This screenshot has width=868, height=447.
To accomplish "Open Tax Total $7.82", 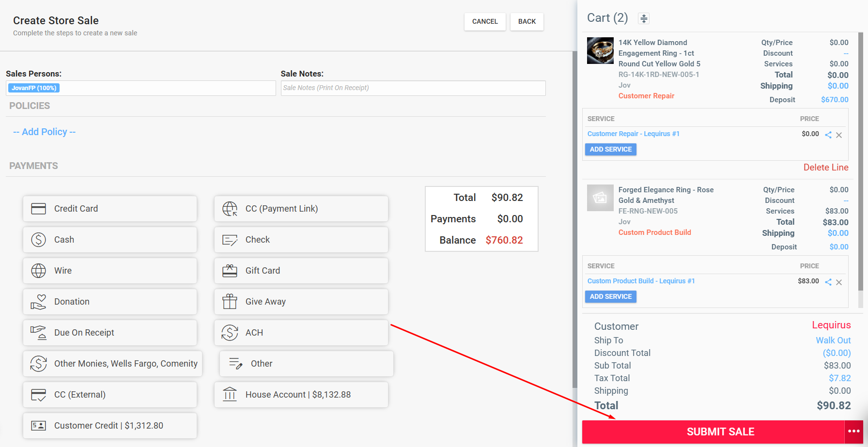I will tap(840, 378).
